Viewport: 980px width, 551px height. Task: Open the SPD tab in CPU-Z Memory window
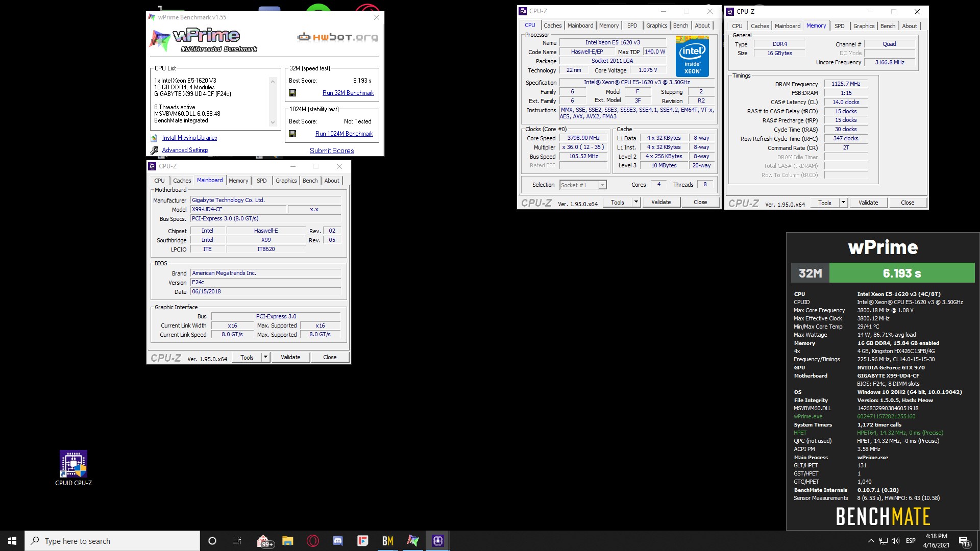pos(839,26)
